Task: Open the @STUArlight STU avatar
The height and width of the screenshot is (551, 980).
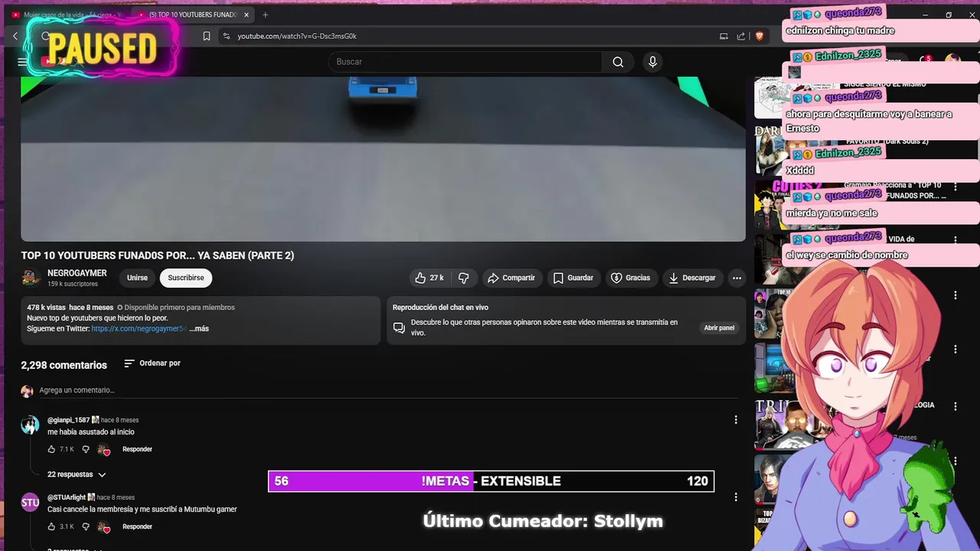Action: 30,503
